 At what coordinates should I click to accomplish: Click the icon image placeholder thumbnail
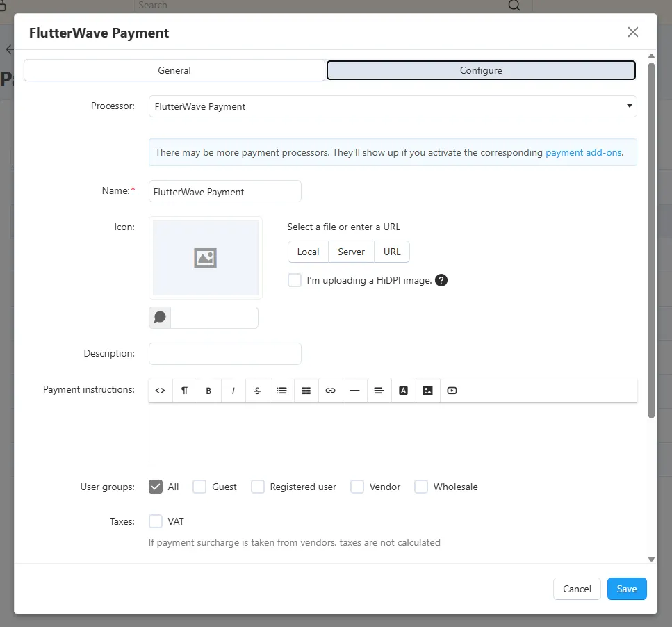click(x=205, y=258)
